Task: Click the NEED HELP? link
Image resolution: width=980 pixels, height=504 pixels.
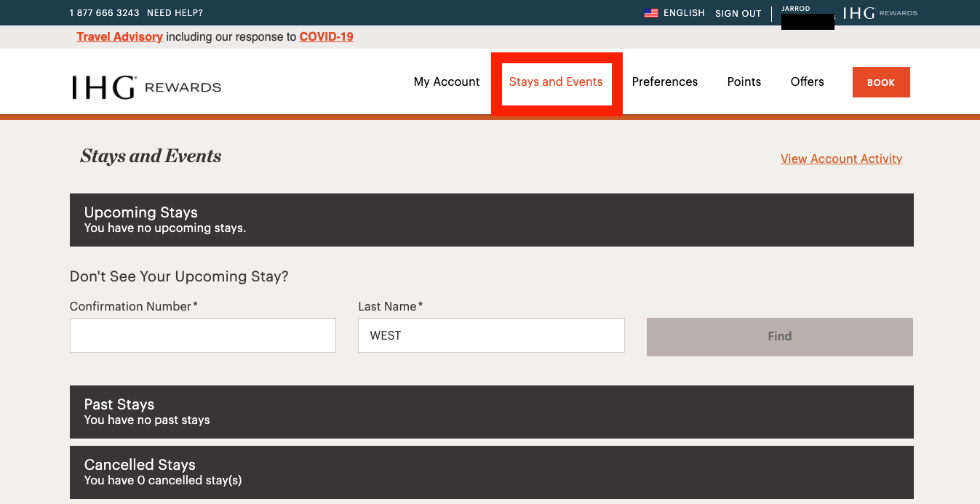Action: click(x=175, y=13)
